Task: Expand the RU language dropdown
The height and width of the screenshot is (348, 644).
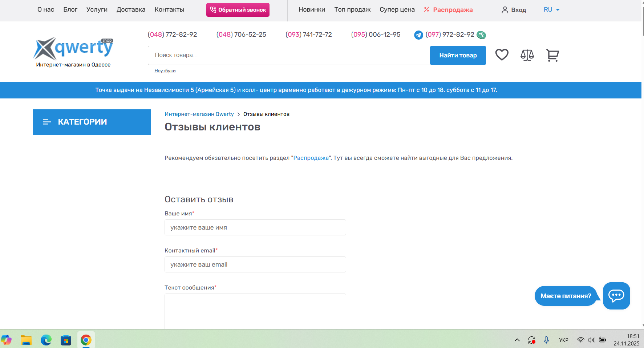Action: point(551,10)
